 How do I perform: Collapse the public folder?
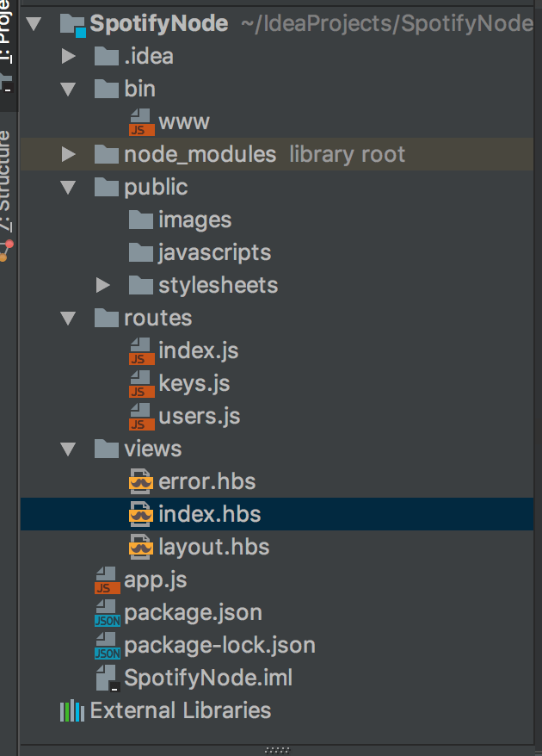69,188
